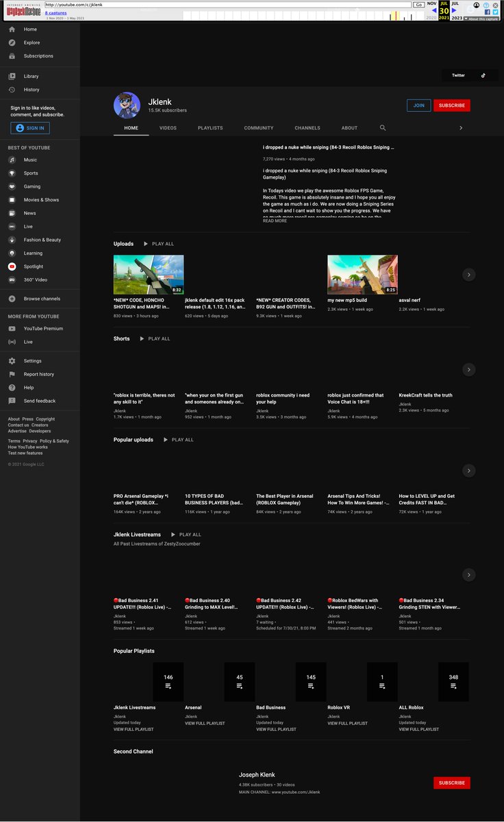Open Subscriptions in the sidebar
Image resolution: width=504 pixels, height=822 pixels.
pyautogui.click(x=40, y=56)
